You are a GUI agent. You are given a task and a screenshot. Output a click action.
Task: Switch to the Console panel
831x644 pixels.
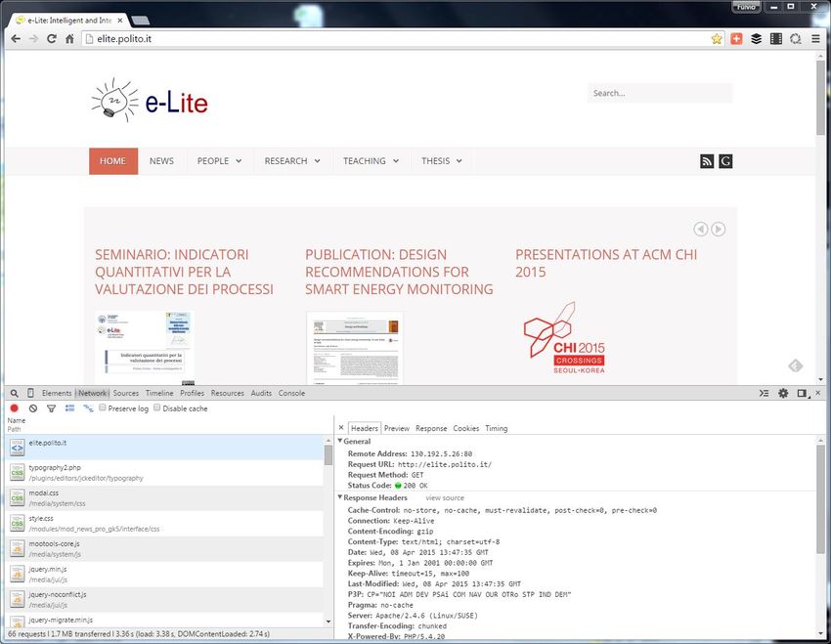click(x=291, y=393)
